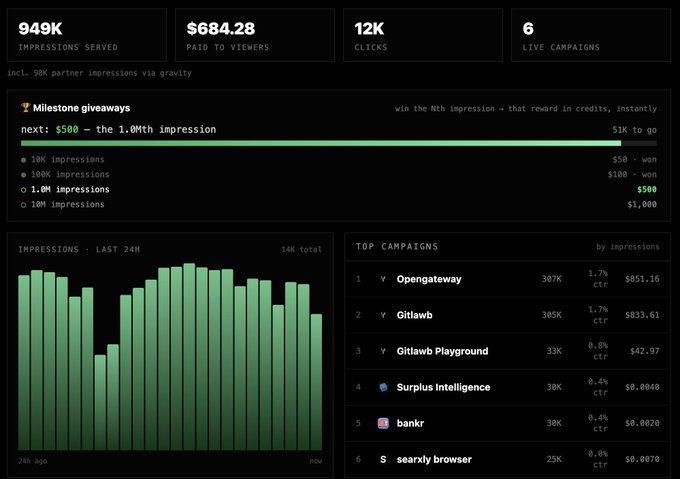Screen dimensions: 680x479
Task: Click the "0.0% ctr" value
Action: coord(598,459)
